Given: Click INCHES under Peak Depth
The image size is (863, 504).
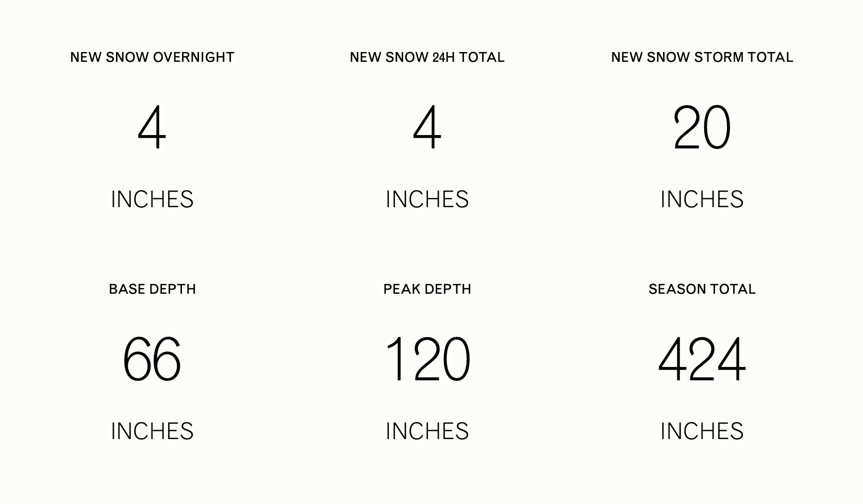Looking at the screenshot, I should [427, 431].
